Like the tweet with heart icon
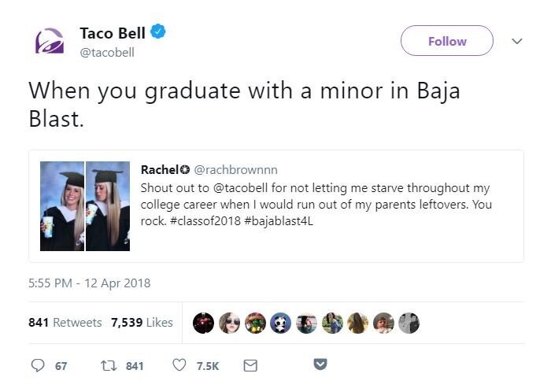551x392 pixels. pyautogui.click(x=179, y=365)
